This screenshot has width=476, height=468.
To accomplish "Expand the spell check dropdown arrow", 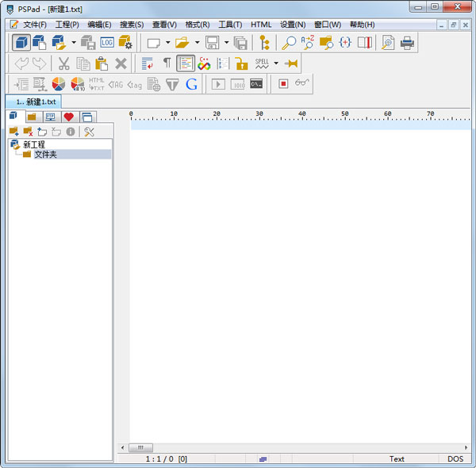I will point(276,63).
